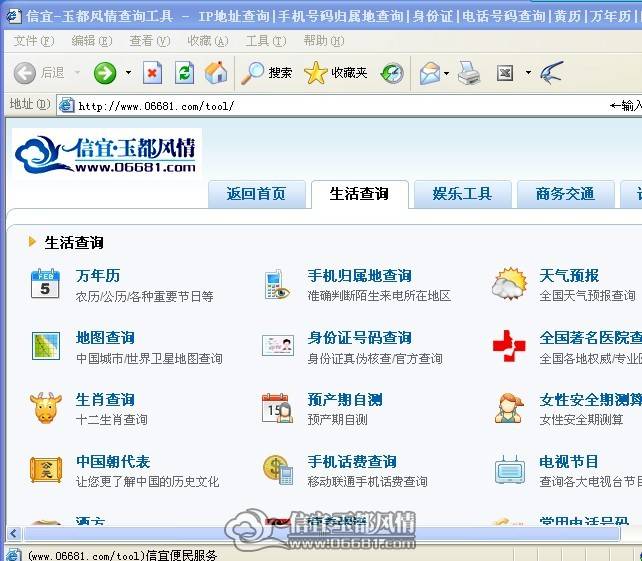
Task: Click the ID card icon
Action: click(x=278, y=345)
